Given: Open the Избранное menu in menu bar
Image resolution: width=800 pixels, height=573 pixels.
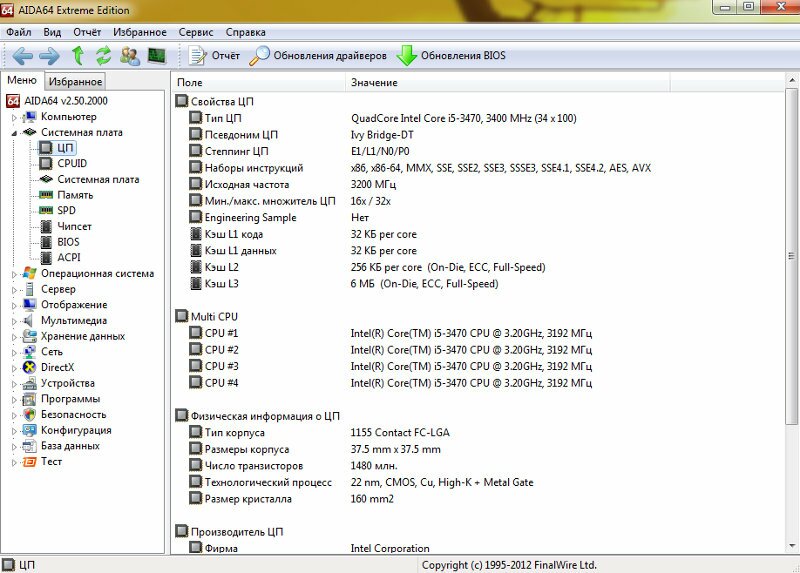Looking at the screenshot, I should [140, 32].
